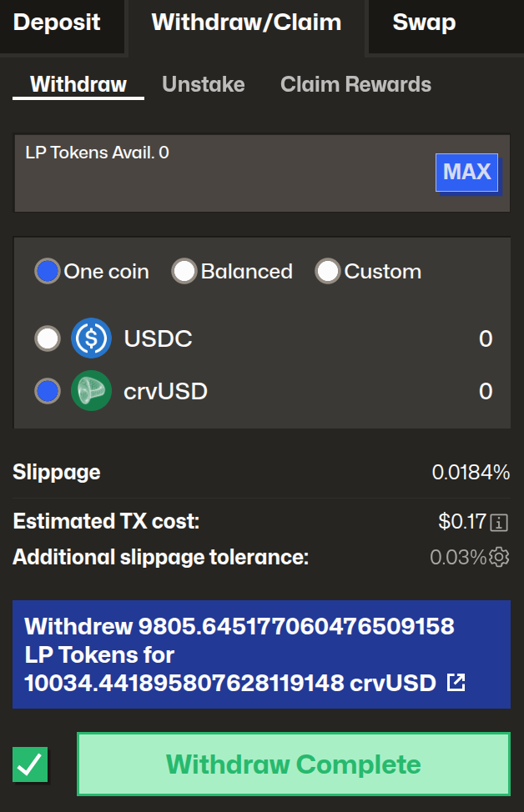Viewport: 524px width, 812px height.
Task: Click the USDC token logo
Action: (91, 338)
